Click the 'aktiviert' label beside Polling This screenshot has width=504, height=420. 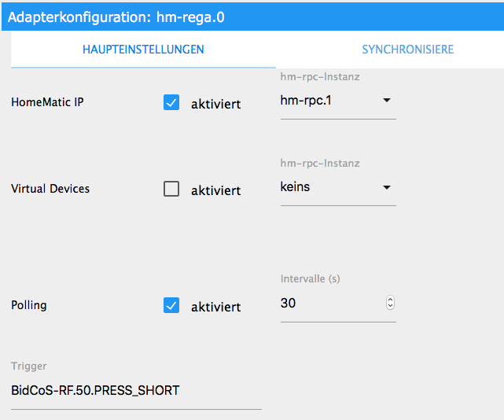pyautogui.click(x=215, y=307)
